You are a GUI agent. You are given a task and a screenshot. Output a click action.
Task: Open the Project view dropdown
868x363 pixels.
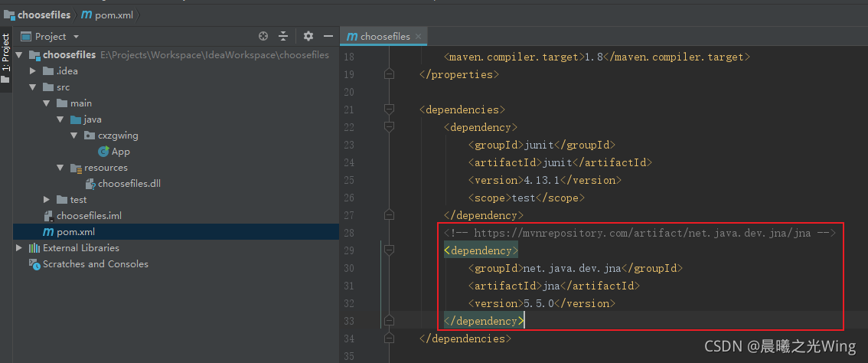(76, 37)
